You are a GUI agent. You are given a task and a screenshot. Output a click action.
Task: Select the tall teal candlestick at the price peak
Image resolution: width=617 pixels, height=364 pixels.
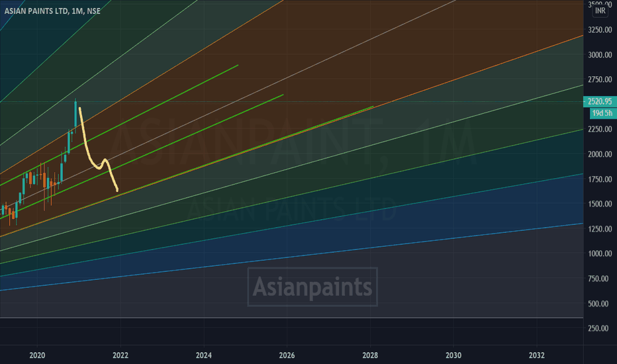75,114
